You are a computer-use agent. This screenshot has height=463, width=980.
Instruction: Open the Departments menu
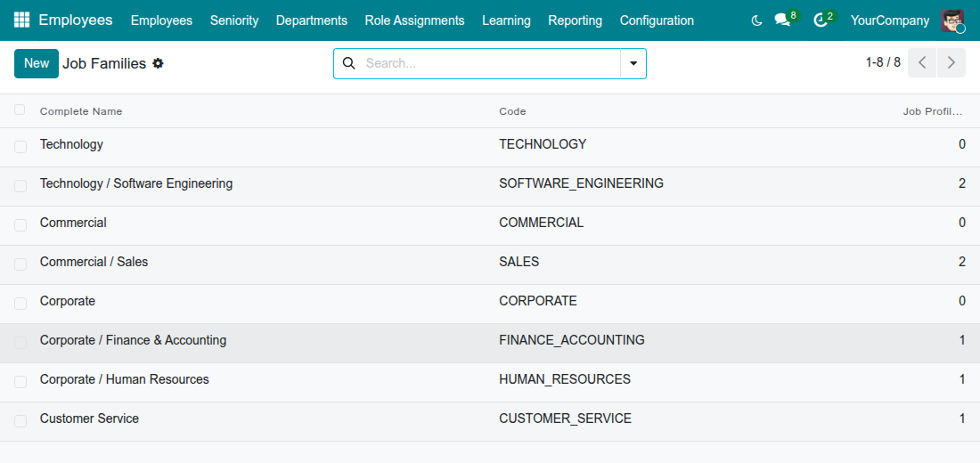[311, 20]
